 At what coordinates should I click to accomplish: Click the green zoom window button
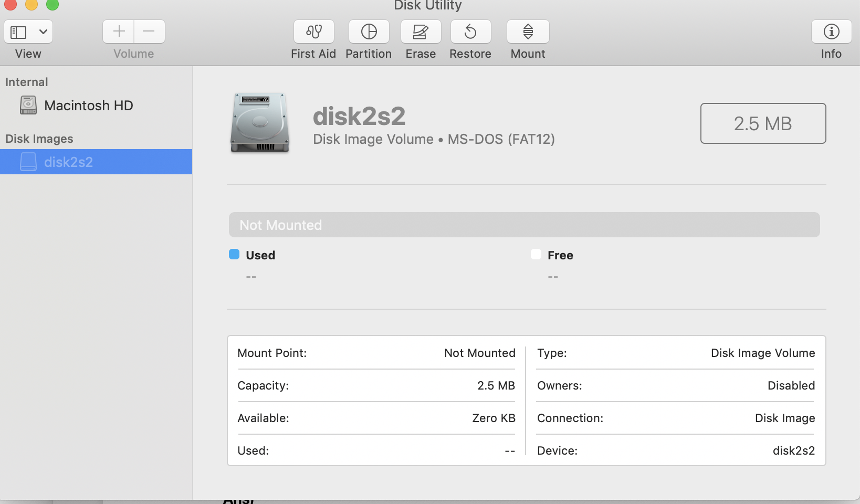(53, 4)
